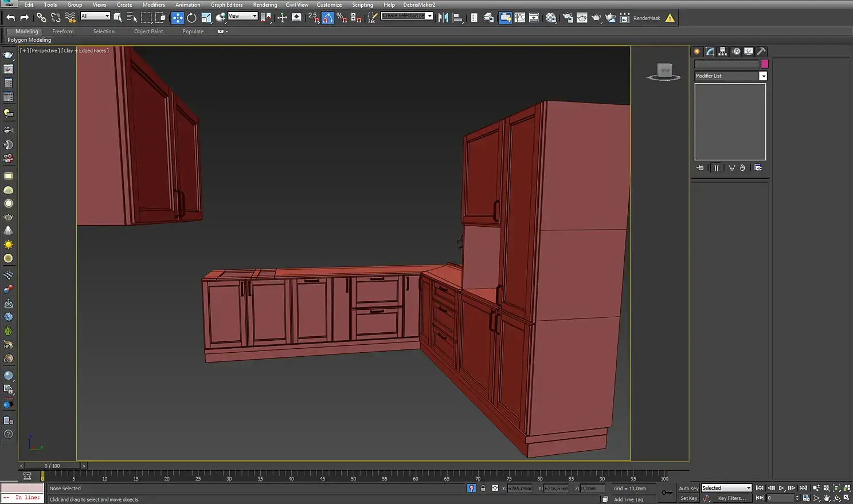Open the Utilities hammer panel
Viewport: 853px width, 504px height.
point(761,52)
